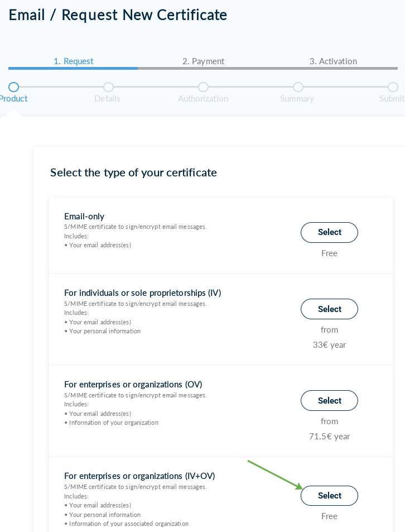Image resolution: width=405 pixels, height=532 pixels.
Task: Select the Email-only certificate
Action: pos(329,232)
